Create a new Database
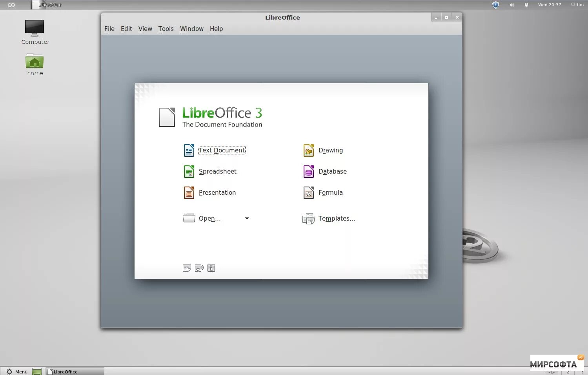This screenshot has width=588, height=375. click(333, 171)
